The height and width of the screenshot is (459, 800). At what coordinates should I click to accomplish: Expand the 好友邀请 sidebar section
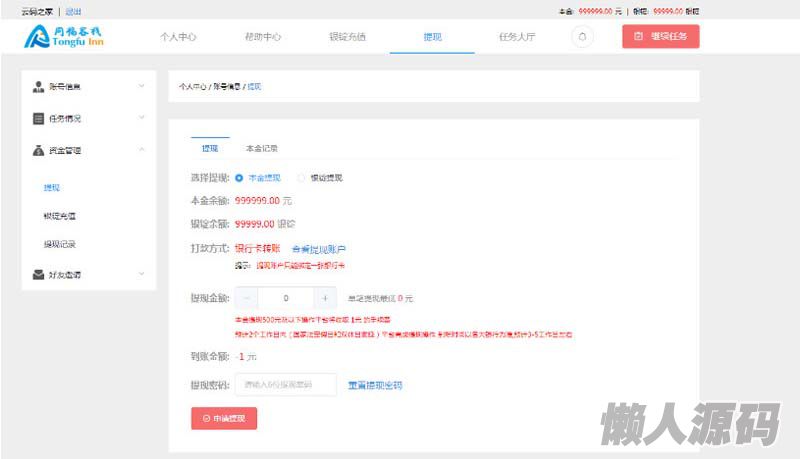141,274
